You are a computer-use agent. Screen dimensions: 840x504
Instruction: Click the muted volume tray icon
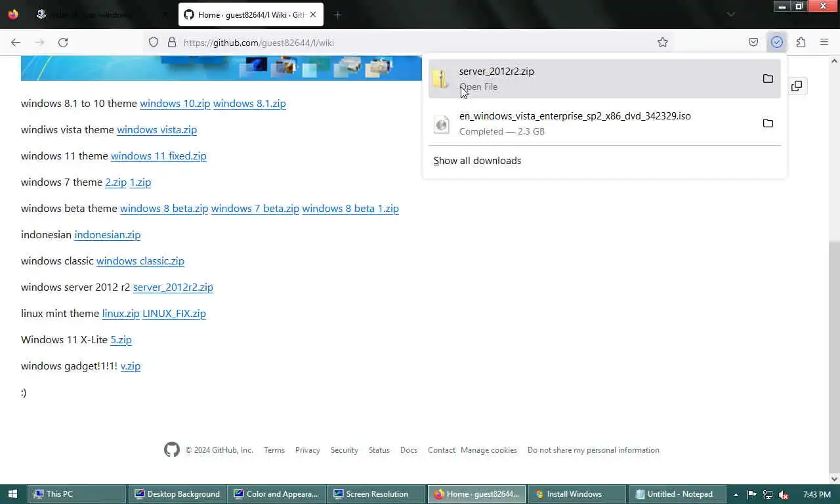[x=783, y=494]
